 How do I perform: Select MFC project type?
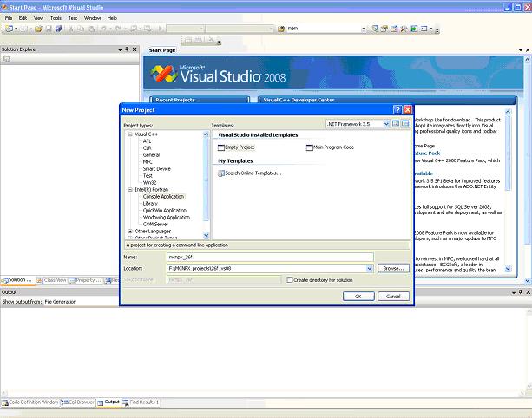coord(148,162)
